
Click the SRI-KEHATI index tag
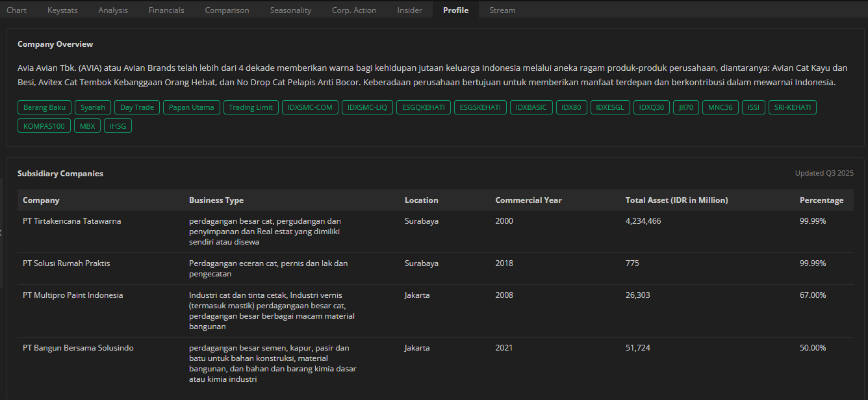coord(793,107)
